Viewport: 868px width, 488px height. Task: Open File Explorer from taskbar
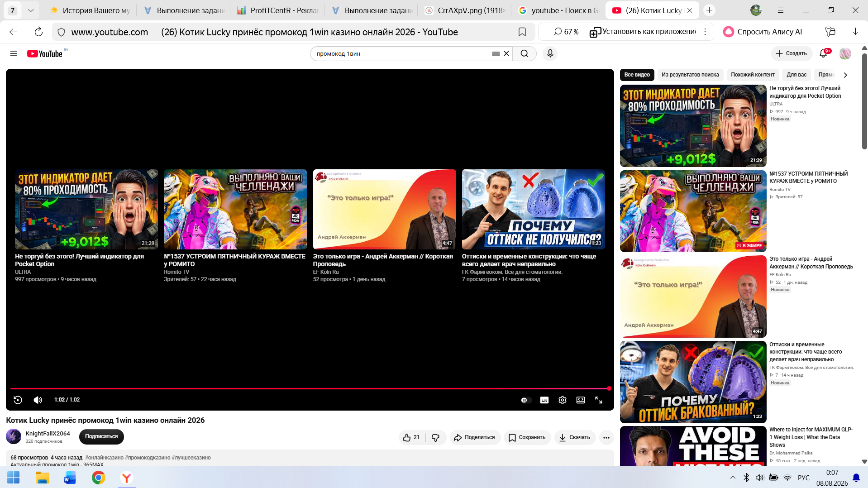42,478
